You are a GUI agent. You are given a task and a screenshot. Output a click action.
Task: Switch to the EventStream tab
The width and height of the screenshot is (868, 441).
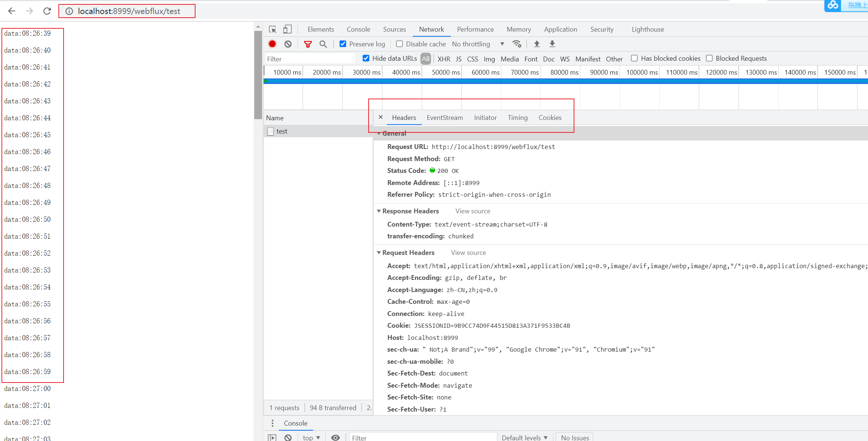pyautogui.click(x=445, y=118)
